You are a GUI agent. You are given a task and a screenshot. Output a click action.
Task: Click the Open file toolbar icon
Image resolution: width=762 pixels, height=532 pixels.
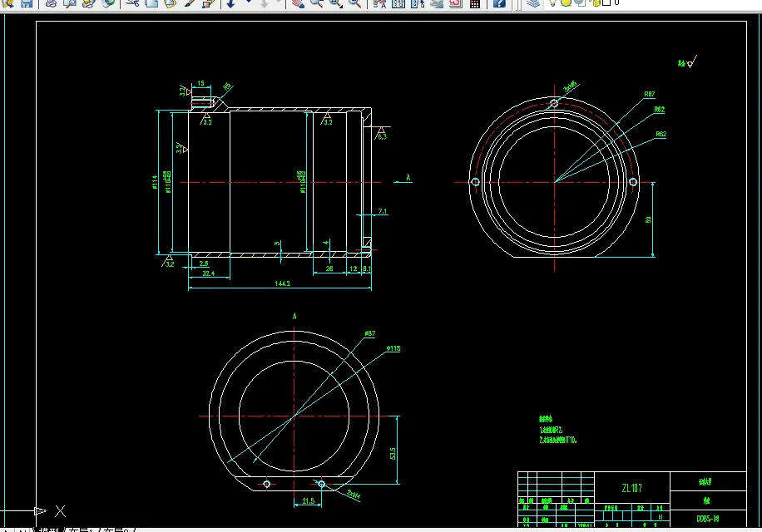click(x=8, y=3)
